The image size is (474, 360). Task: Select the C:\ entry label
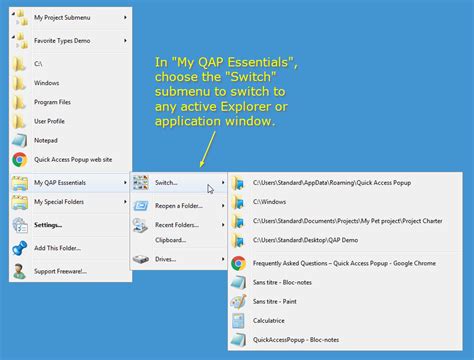(x=38, y=64)
